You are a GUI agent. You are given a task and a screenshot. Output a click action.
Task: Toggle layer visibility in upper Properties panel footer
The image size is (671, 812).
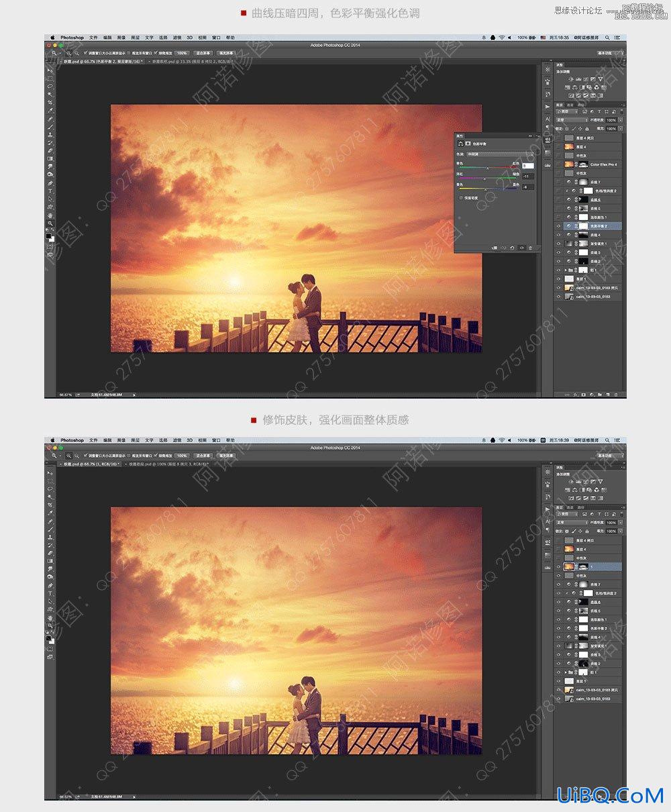pos(521,248)
